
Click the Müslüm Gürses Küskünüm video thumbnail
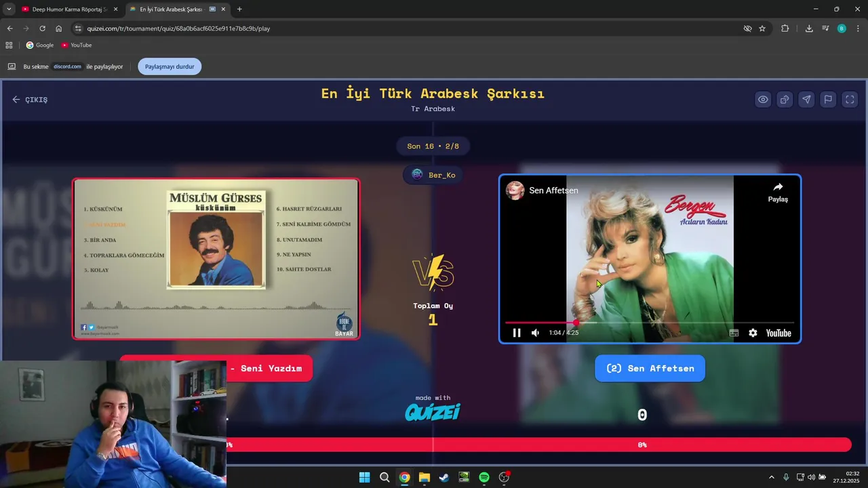(216, 259)
